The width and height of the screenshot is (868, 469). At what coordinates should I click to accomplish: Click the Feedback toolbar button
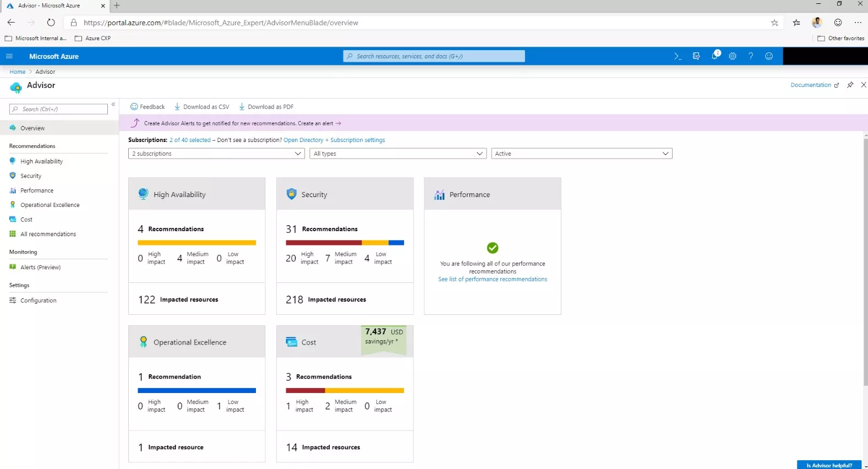click(x=148, y=107)
